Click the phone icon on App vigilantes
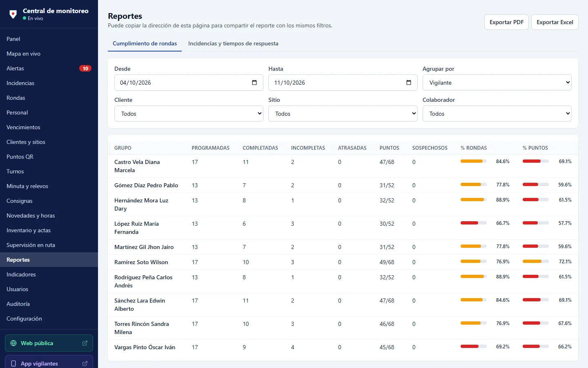The height and width of the screenshot is (368, 588). click(x=13, y=364)
